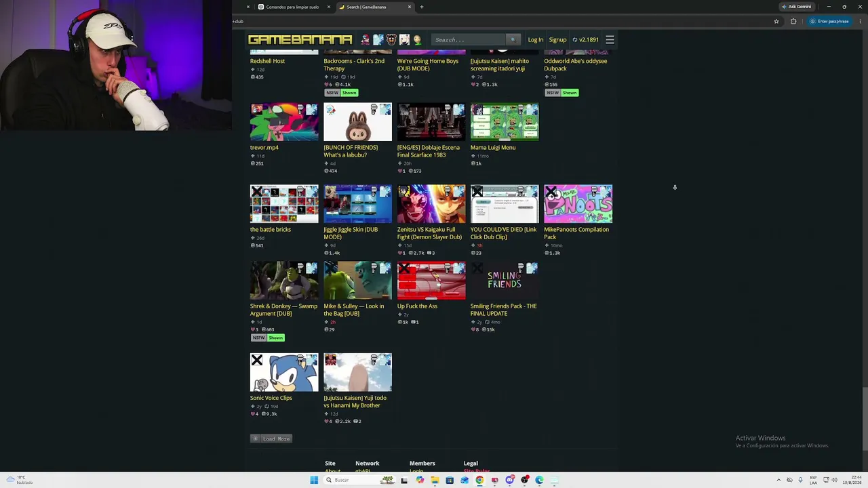This screenshot has width=868, height=488.
Task: Open the Windows Start menu
Action: (314, 480)
